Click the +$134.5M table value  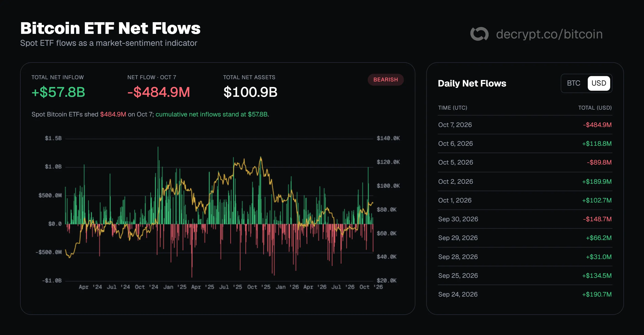[597, 276]
